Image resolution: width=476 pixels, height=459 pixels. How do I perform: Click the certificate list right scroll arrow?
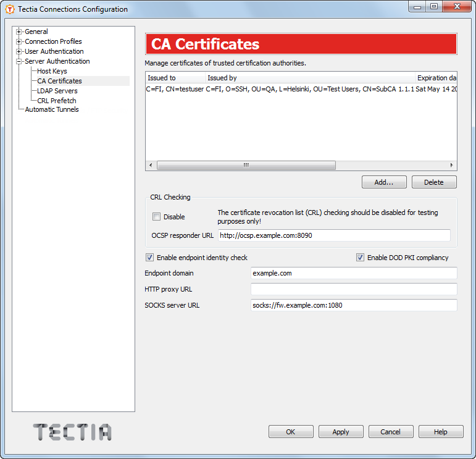point(451,165)
